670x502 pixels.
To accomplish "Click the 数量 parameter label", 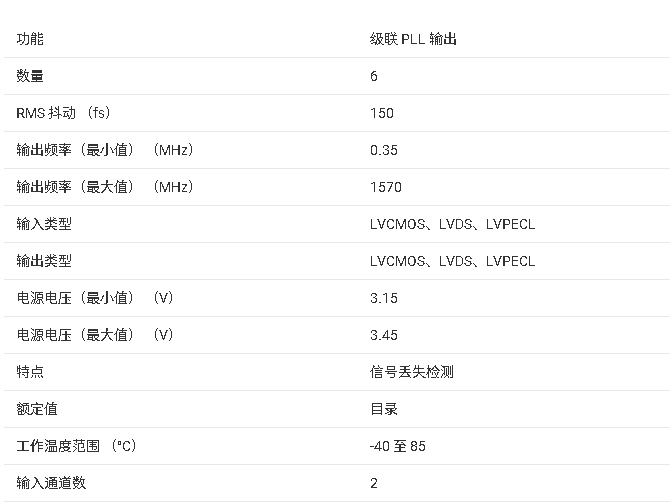I will tap(30, 76).
